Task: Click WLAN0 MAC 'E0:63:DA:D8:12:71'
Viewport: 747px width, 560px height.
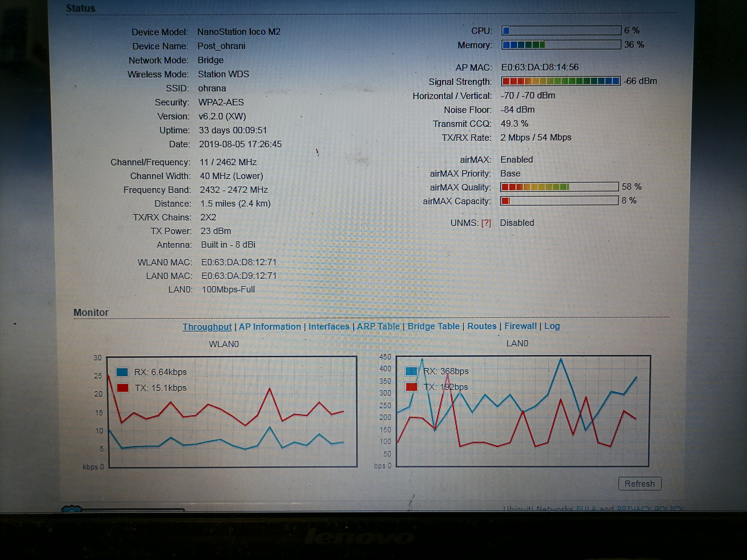Action: (x=239, y=262)
